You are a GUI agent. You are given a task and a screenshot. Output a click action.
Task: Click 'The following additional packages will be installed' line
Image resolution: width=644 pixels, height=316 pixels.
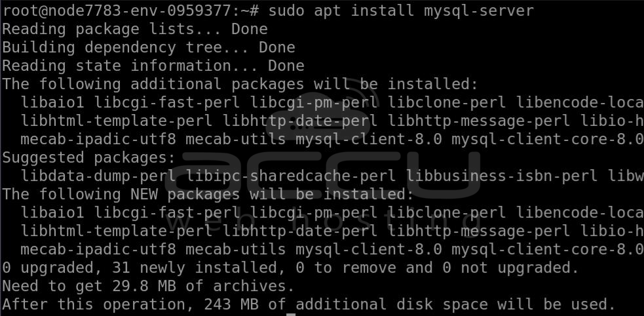240,84
